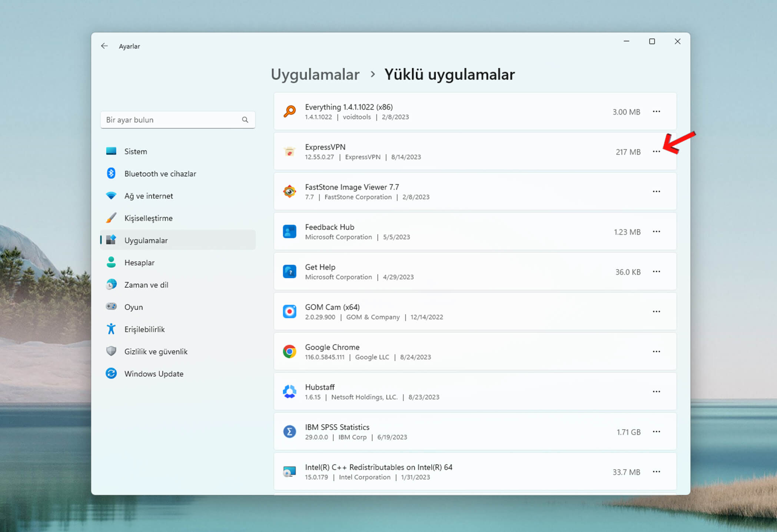This screenshot has width=777, height=532.
Task: Click the 36.0 KB size value
Action: click(x=628, y=272)
